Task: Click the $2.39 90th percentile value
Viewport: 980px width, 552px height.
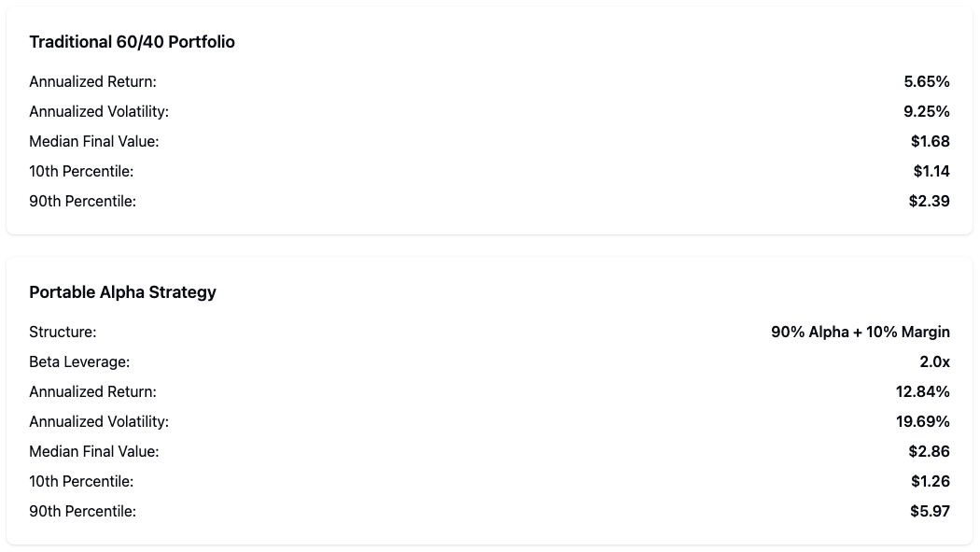Action: pos(929,201)
